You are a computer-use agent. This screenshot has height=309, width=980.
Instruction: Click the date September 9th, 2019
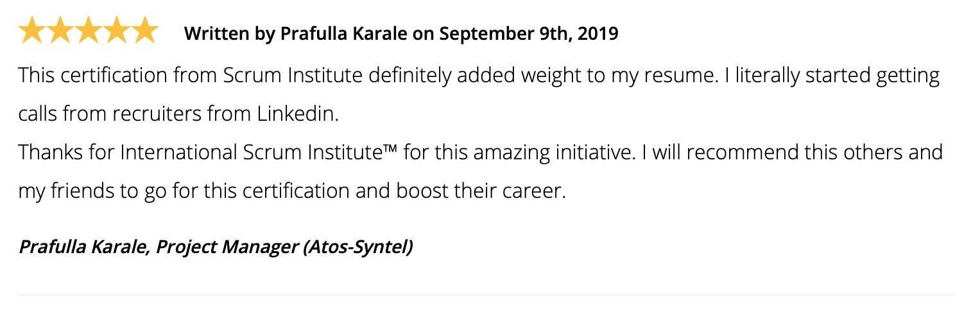coord(528,33)
